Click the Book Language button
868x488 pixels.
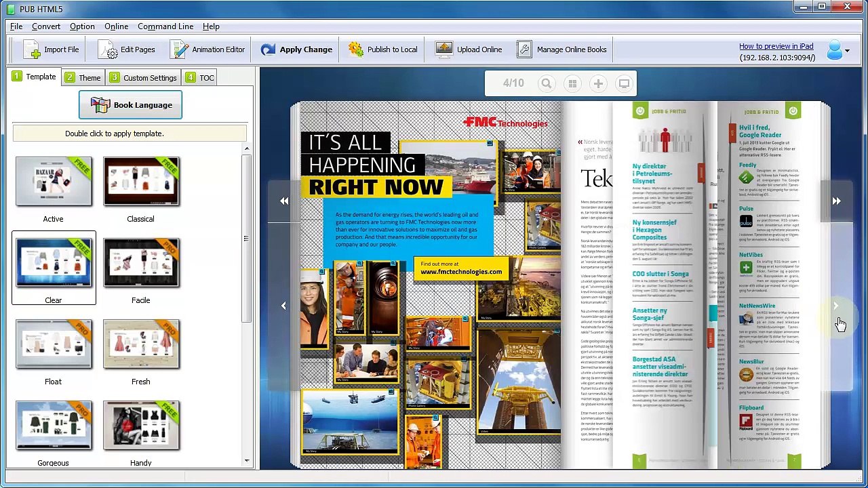[x=130, y=105]
